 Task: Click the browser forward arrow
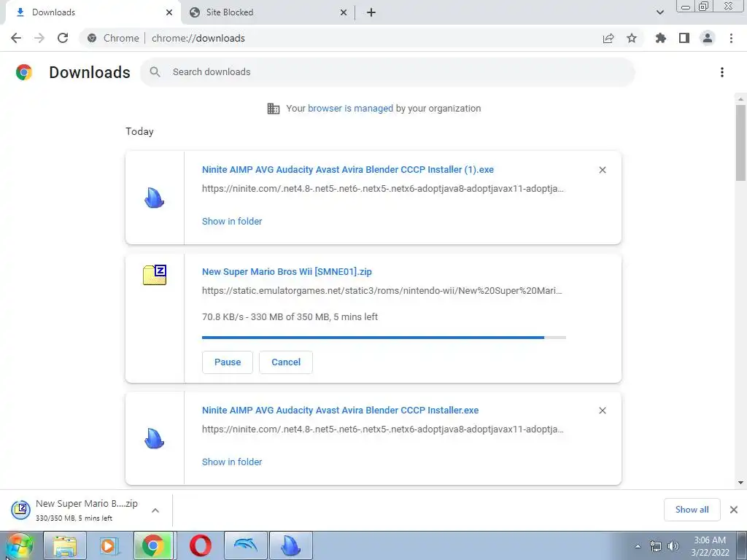click(39, 38)
